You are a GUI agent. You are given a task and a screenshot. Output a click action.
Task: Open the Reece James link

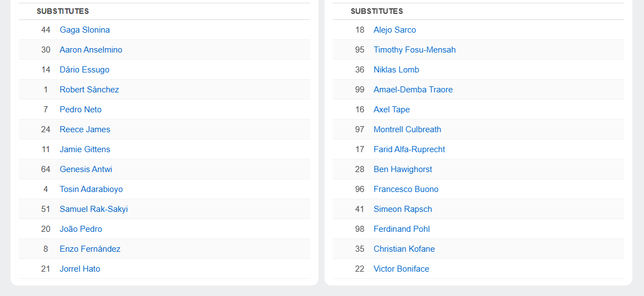coord(85,129)
